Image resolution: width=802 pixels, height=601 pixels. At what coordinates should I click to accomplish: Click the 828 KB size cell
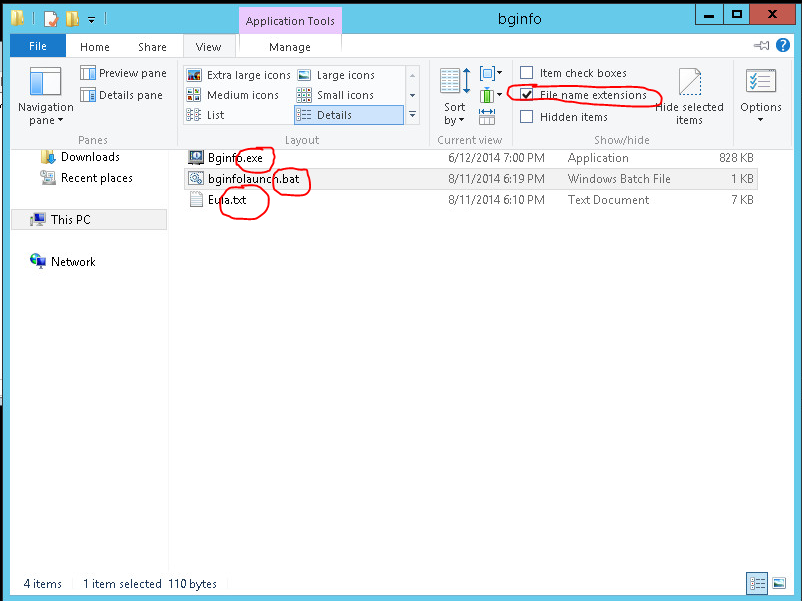coord(736,158)
